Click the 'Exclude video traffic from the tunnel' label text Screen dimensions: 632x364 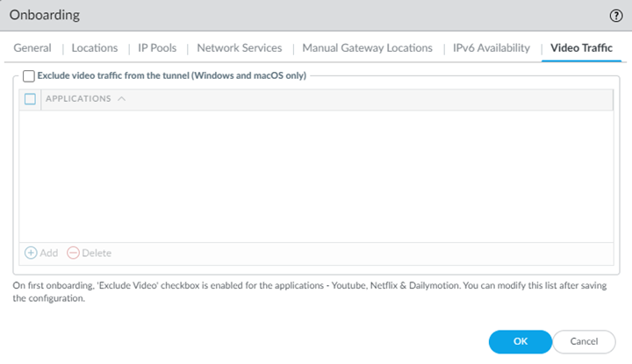[171, 76]
